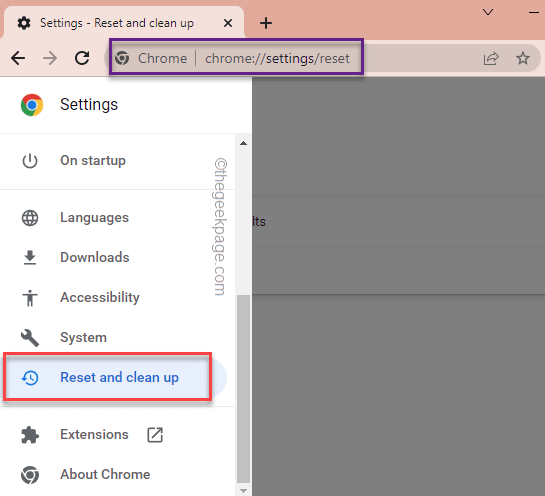
Task: Minimize the Chrome window
Action: (x=534, y=13)
